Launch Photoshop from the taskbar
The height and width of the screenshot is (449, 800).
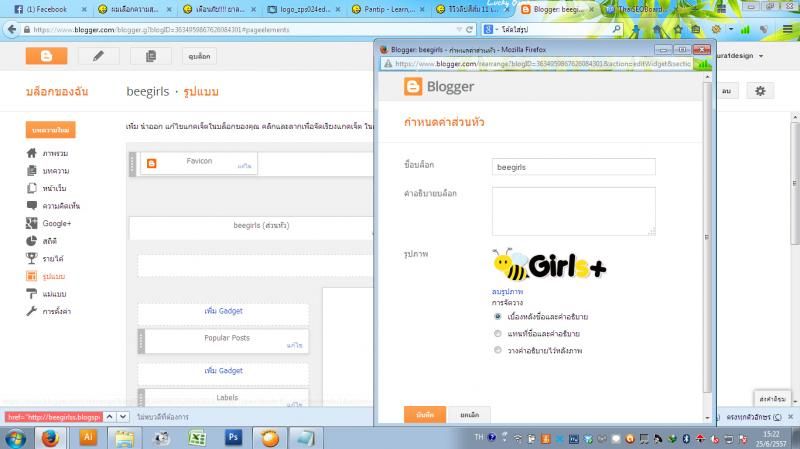[232, 437]
